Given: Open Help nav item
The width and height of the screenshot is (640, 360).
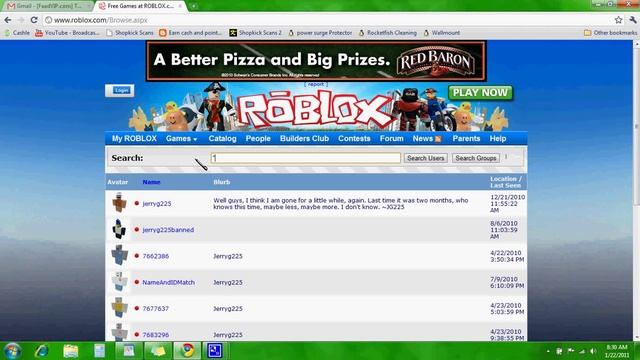Looking at the screenshot, I should click(x=498, y=139).
